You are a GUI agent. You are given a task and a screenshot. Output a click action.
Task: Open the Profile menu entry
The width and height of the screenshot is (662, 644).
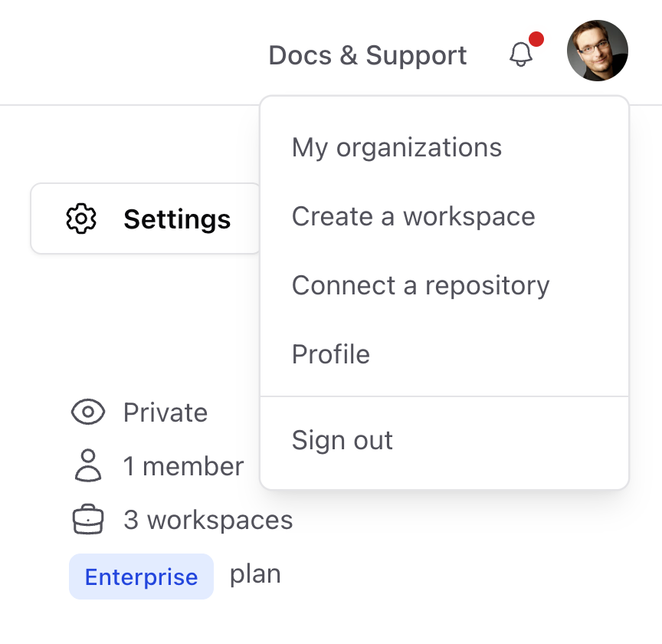coord(330,354)
